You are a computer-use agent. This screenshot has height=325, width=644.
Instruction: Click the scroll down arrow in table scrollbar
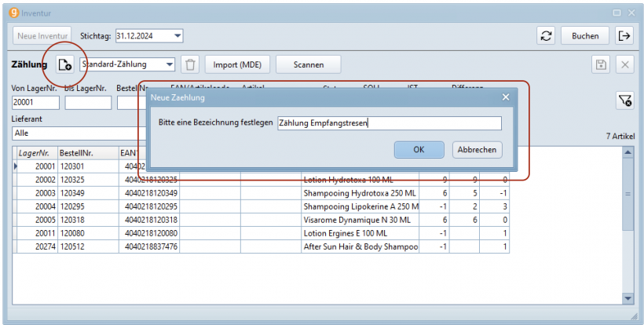pyautogui.click(x=627, y=298)
